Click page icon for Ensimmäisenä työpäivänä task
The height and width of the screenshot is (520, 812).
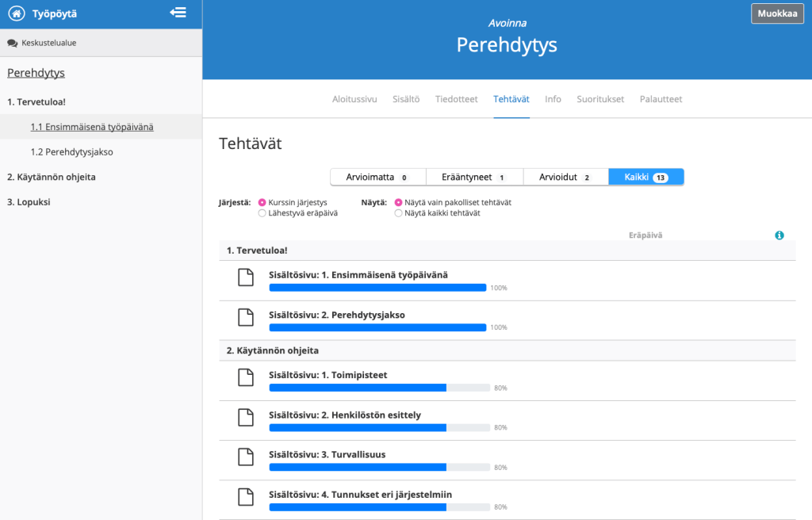[x=247, y=277]
